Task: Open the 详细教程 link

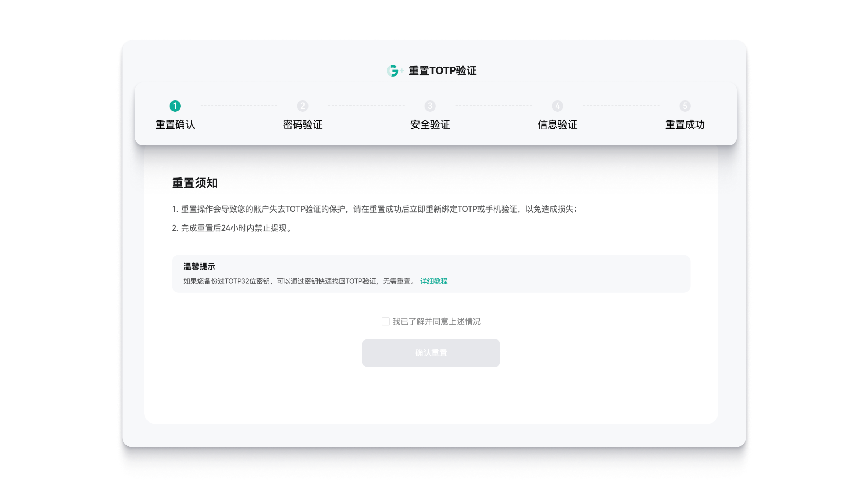Action: [x=434, y=281]
